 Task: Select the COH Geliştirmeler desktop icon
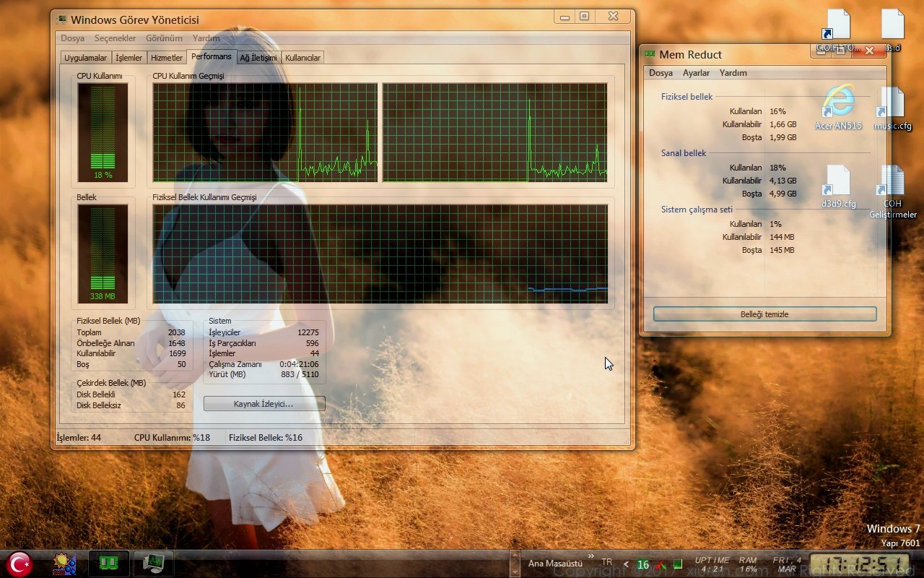coord(893,191)
